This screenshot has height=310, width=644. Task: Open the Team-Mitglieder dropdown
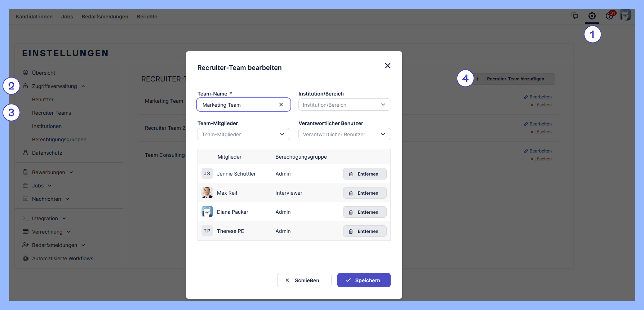tap(243, 134)
